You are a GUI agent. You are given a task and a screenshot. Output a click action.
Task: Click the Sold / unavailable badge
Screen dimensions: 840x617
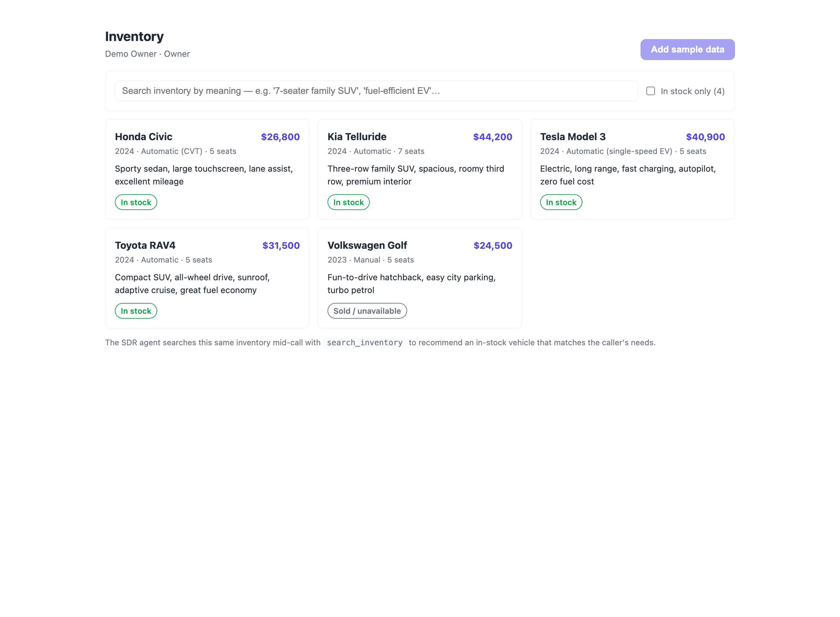pyautogui.click(x=367, y=311)
